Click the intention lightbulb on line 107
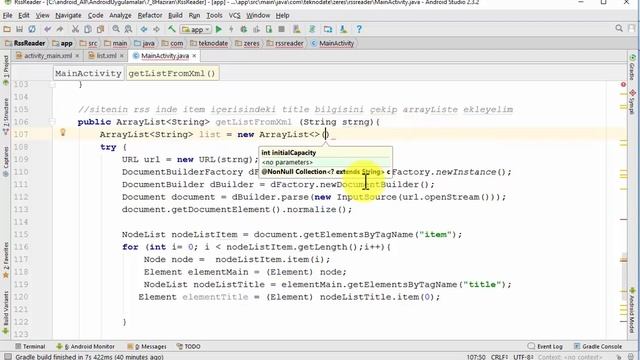The height and width of the screenshot is (360, 640). pyautogui.click(x=63, y=132)
